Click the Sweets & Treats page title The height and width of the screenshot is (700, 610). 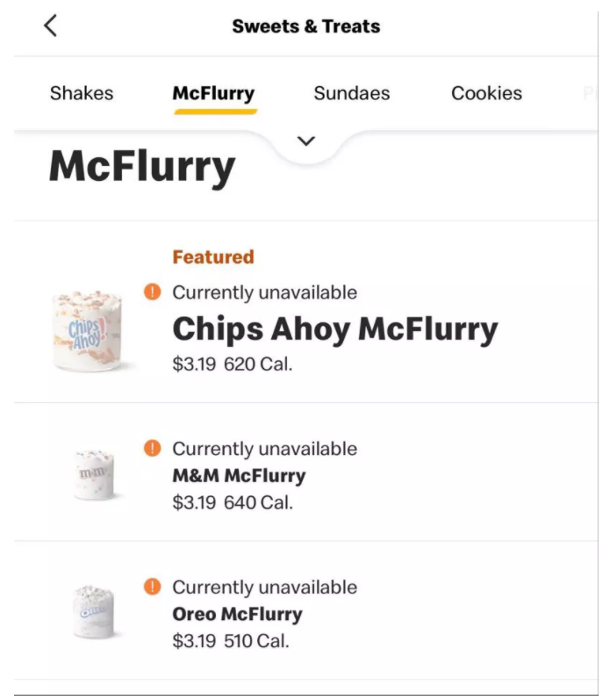[x=306, y=26]
